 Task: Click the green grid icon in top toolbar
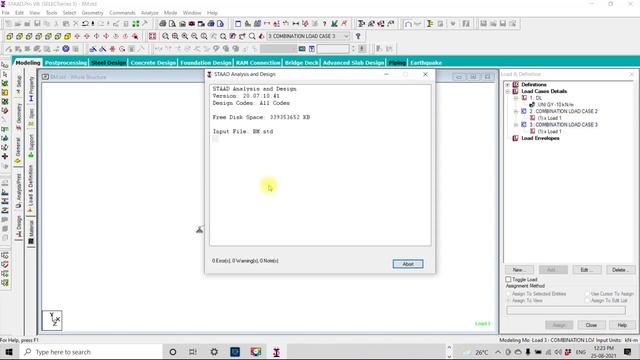click(x=136, y=24)
